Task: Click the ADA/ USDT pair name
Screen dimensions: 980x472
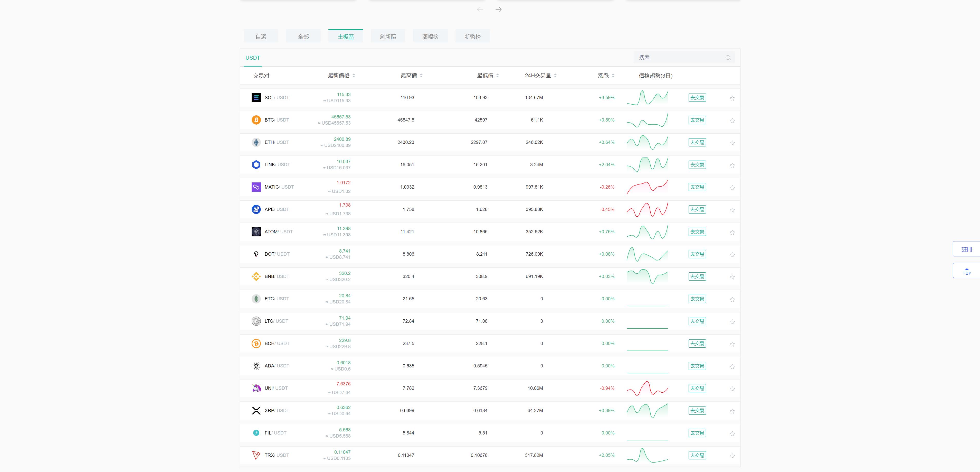Action: coord(277,366)
